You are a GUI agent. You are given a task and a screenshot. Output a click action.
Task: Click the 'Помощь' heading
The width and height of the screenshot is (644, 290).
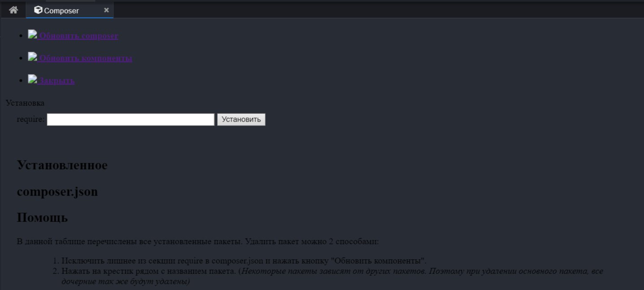pyautogui.click(x=42, y=218)
